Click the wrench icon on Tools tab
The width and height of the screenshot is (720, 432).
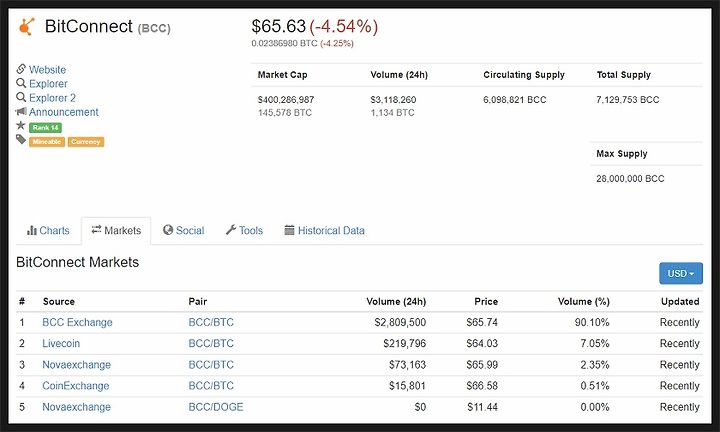[231, 230]
